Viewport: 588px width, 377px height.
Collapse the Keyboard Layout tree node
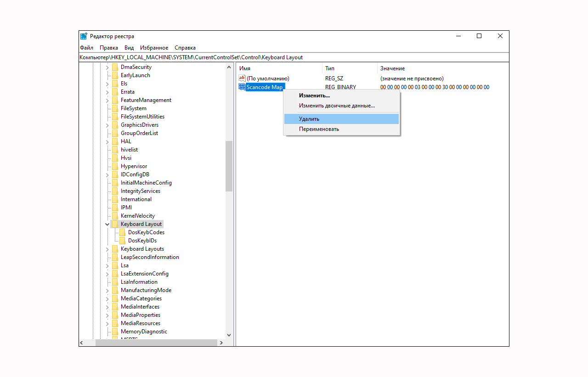(107, 224)
